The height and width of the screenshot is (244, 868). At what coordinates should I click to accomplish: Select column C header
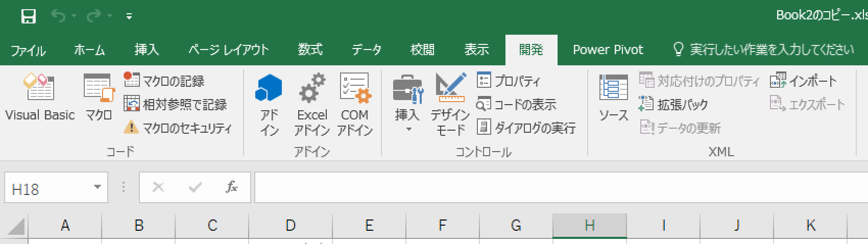coord(212,225)
